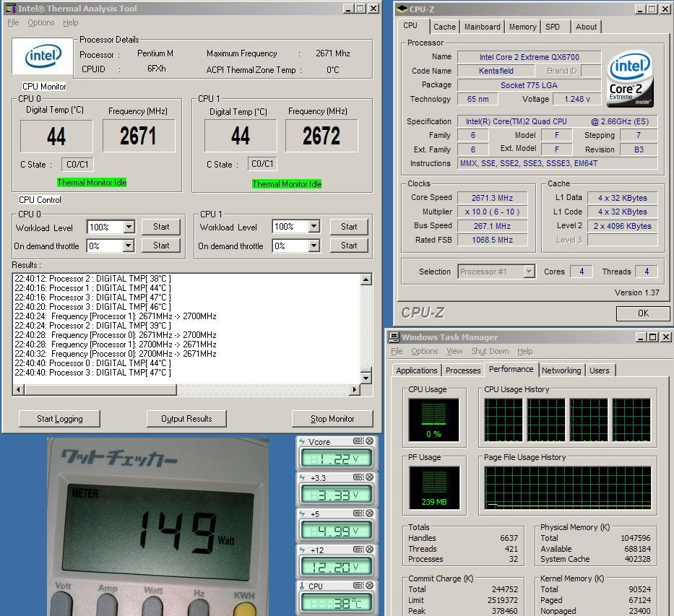The width and height of the screenshot is (674, 616).
Task: Click the Windows Task Manager title bar icon
Action: pyautogui.click(x=394, y=337)
